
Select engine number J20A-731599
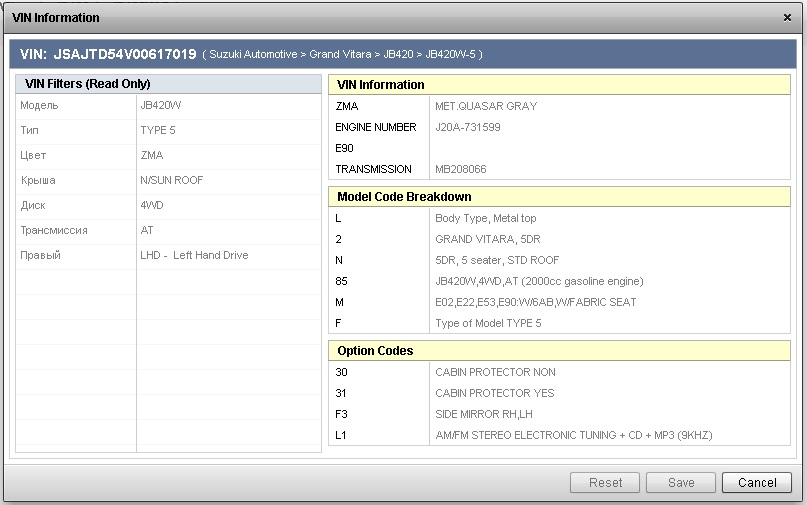(467, 127)
